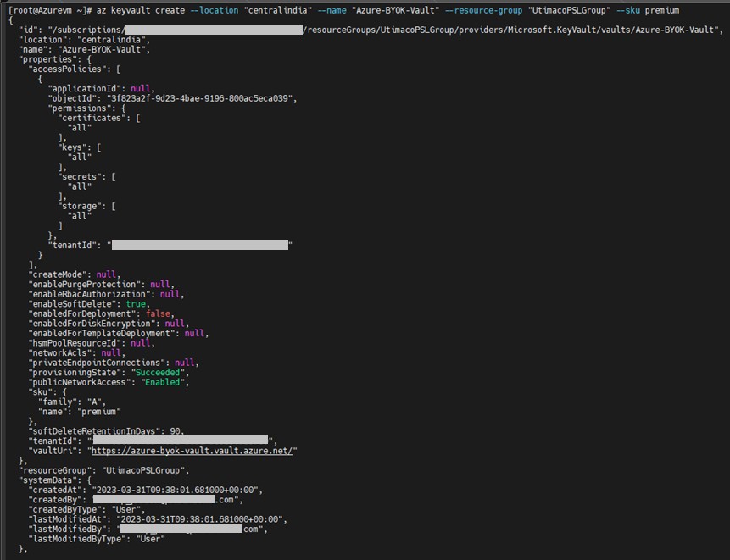Image resolution: width=730 pixels, height=560 pixels.
Task: Click the "storage" permission key
Action: pyautogui.click(x=82, y=206)
